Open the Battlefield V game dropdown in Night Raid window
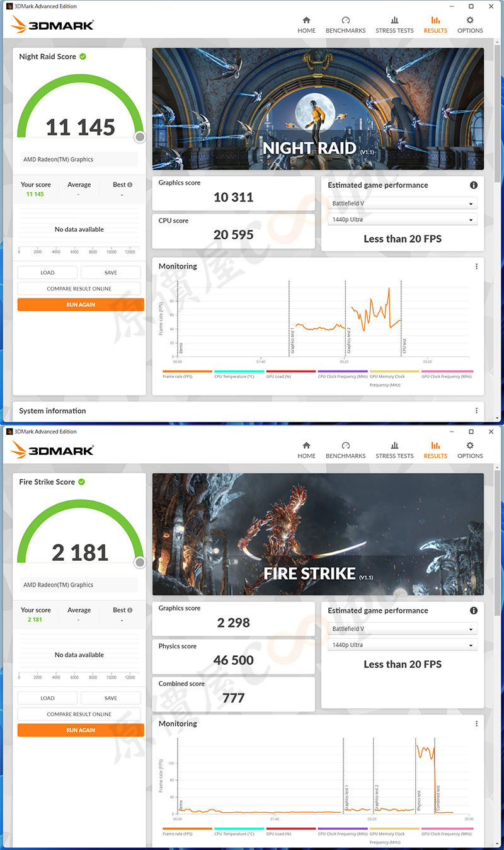The image size is (504, 850). 403,204
